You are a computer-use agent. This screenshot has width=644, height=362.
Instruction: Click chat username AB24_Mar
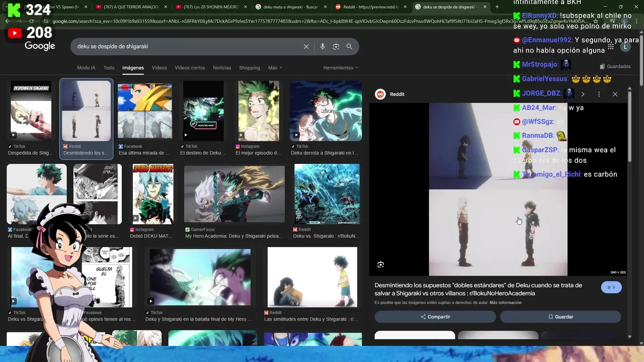pyautogui.click(x=539, y=108)
